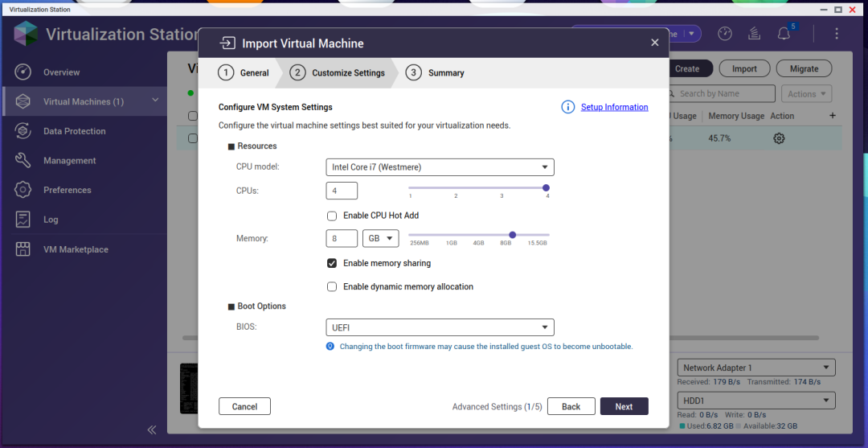Click the Virtual Machines sidebar icon
868x448 pixels.
click(x=23, y=101)
